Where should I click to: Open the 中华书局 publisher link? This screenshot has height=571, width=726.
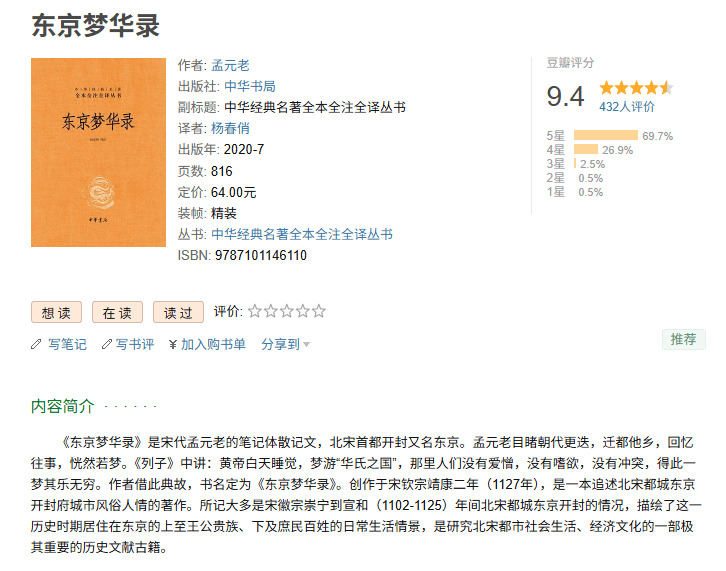click(249, 86)
